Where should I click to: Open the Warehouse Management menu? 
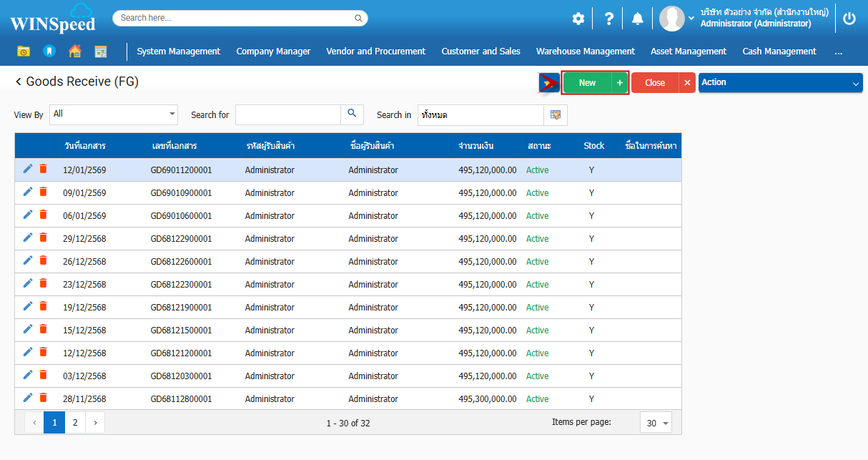click(x=585, y=52)
